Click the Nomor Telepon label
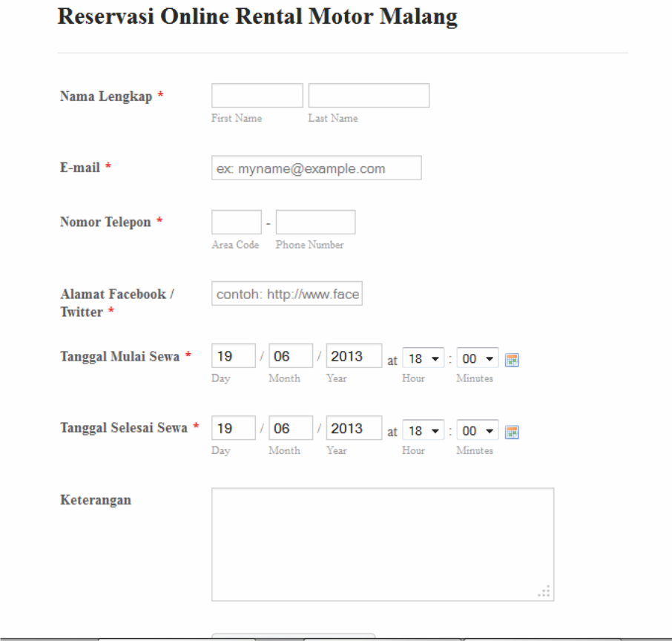Image resolution: width=672 pixels, height=641 pixels. point(105,222)
